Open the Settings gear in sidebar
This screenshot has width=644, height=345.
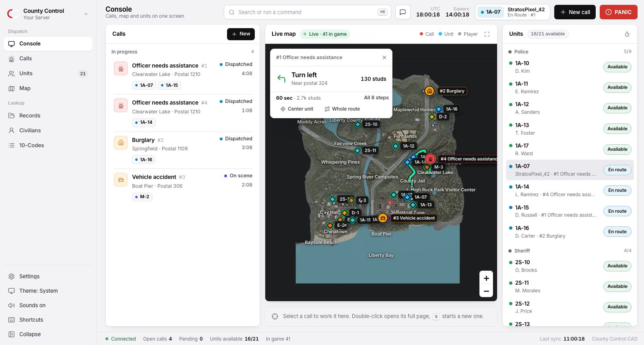48,276
